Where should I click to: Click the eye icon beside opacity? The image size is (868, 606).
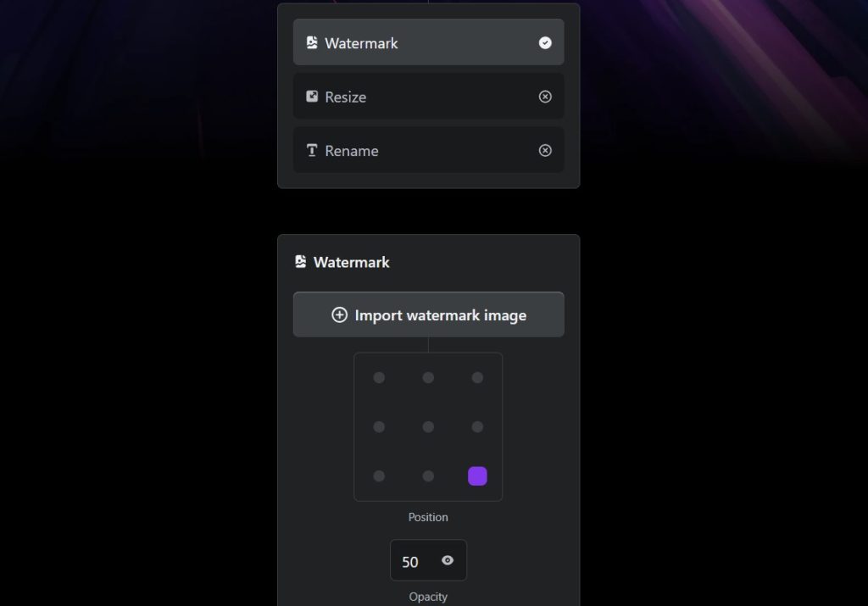tap(448, 560)
